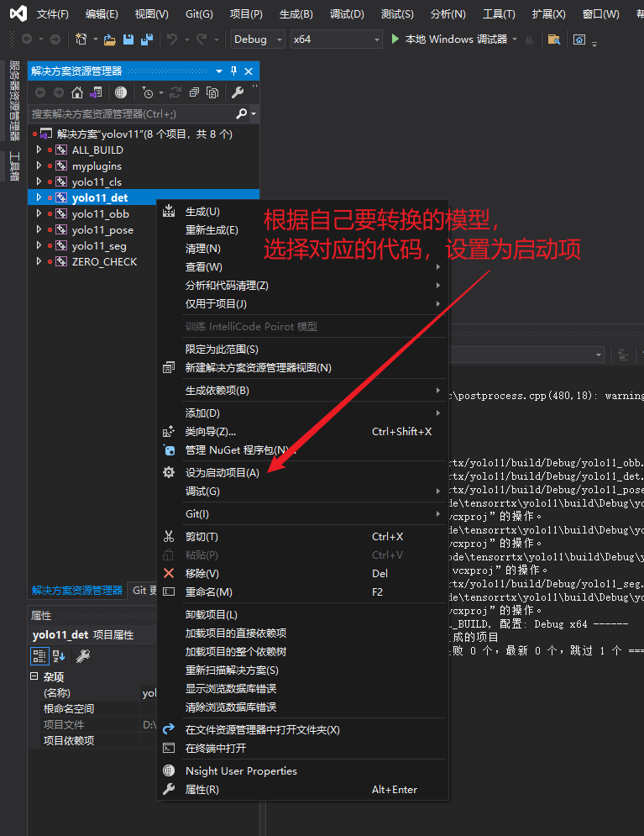Collapse the 杂项 category in Properties
The width and height of the screenshot is (644, 836).
[x=34, y=676]
